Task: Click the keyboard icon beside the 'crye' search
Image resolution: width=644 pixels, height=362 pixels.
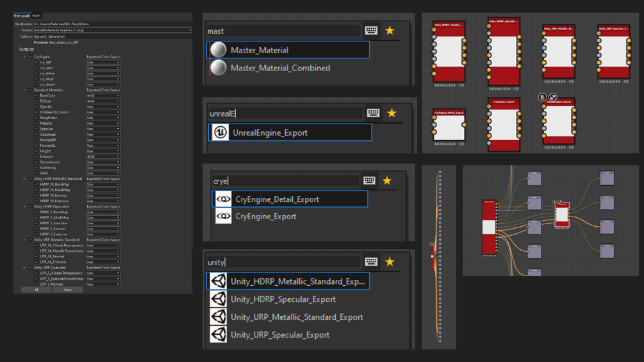Action: point(369,181)
